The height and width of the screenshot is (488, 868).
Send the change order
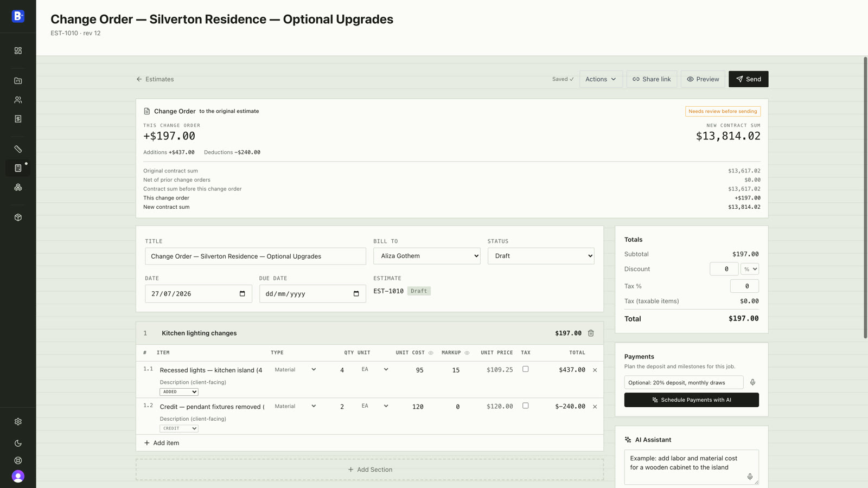[748, 79]
